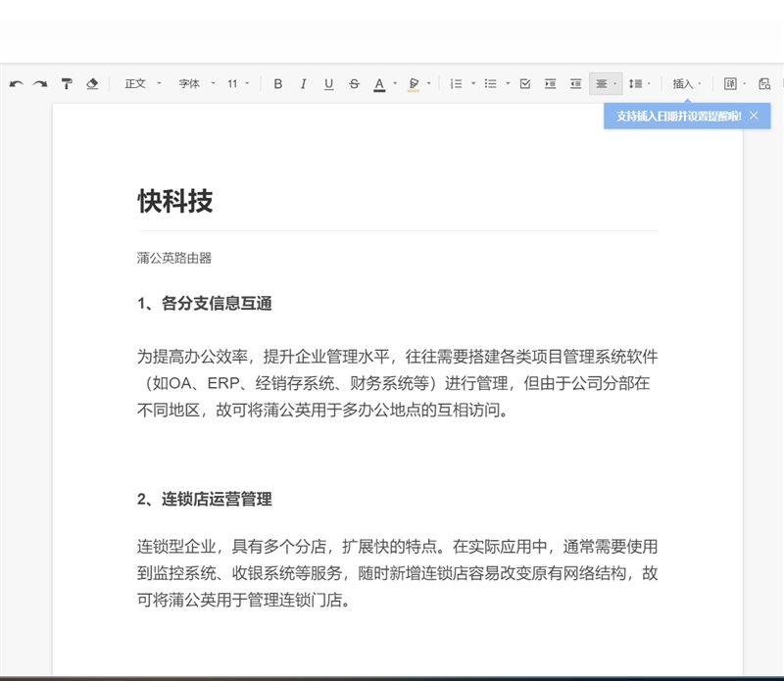This screenshot has height=681, width=784.
Task: Click the paragraph starting 连锁型企业
Action: tap(398, 573)
